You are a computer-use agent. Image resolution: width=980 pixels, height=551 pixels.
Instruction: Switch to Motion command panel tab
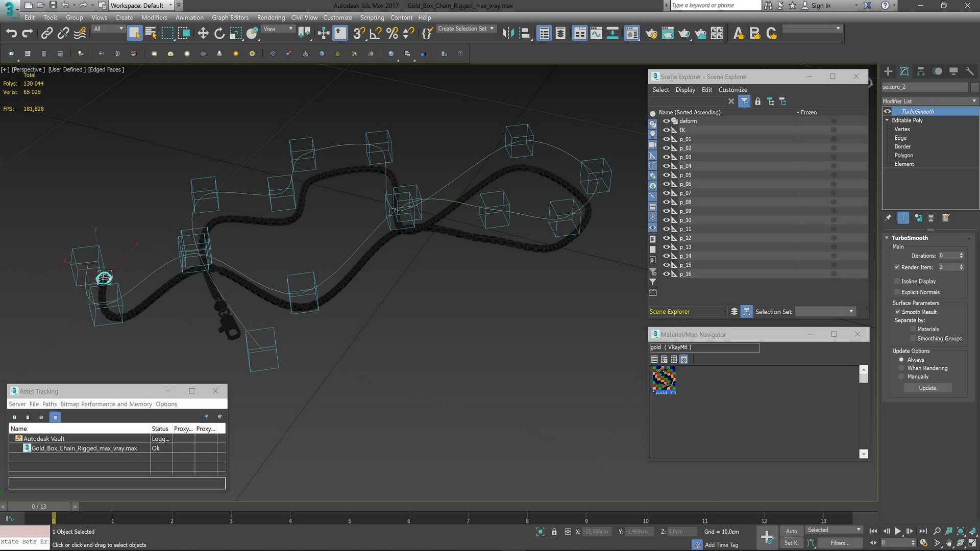(x=937, y=71)
